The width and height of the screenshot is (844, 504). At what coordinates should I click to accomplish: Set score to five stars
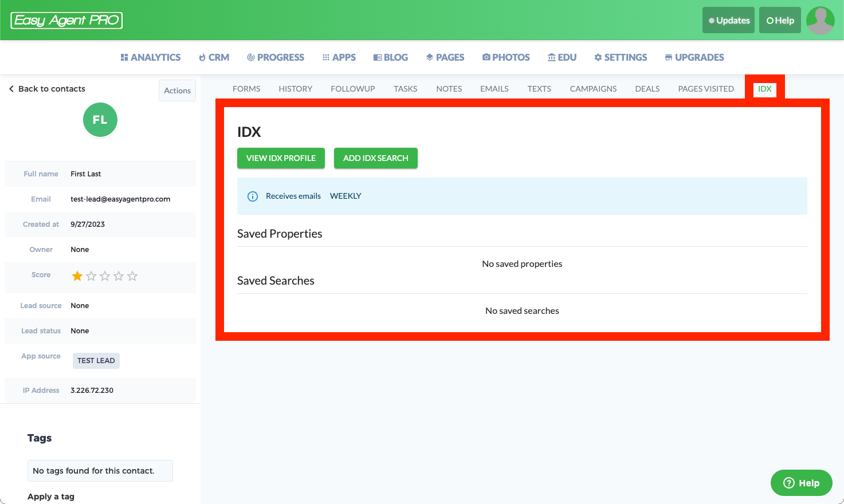(x=132, y=276)
